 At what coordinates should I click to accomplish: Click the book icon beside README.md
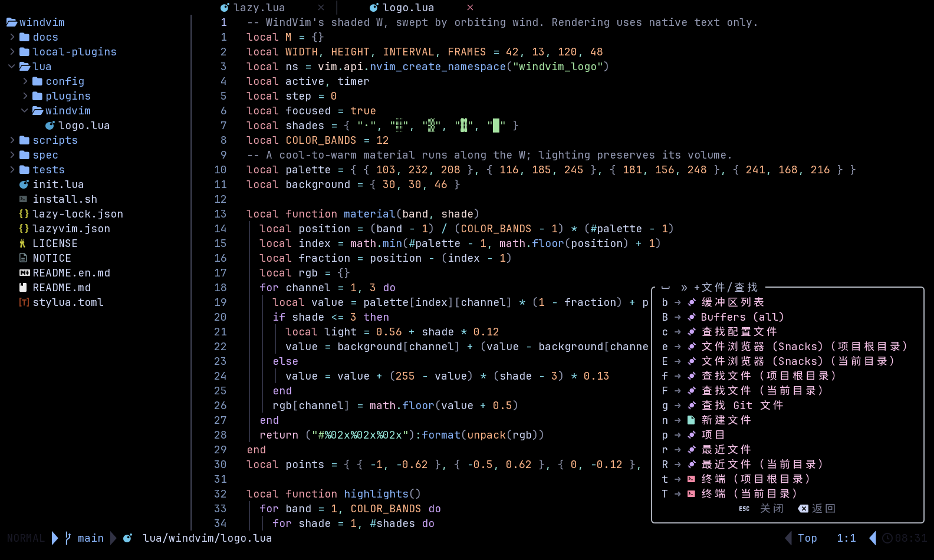pos(24,288)
